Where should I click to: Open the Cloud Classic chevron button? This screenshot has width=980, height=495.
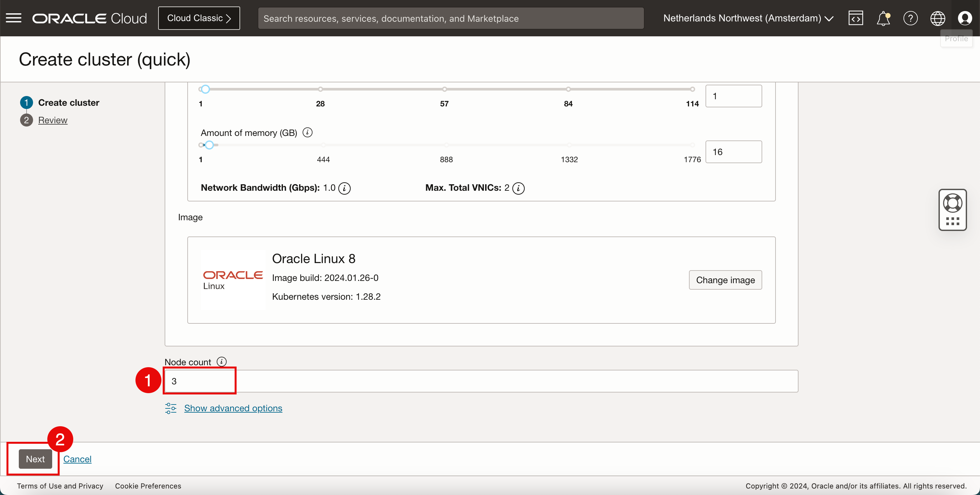coord(199,18)
